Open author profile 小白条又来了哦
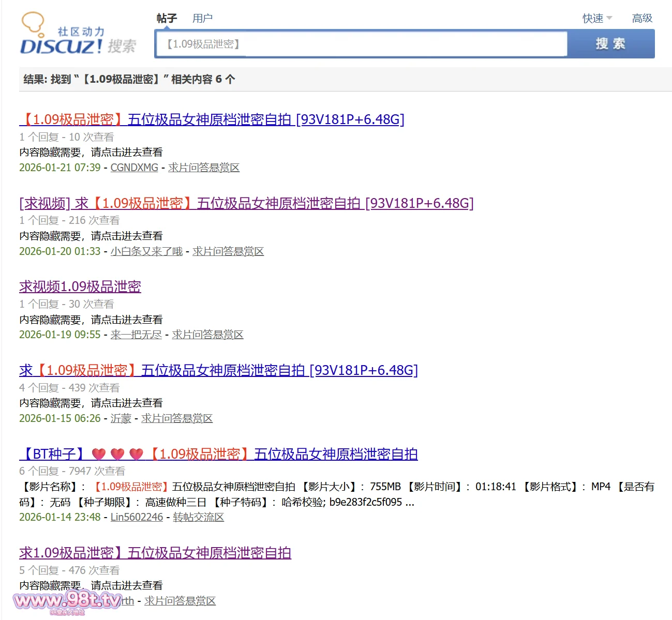This screenshot has height=620, width=672. [x=146, y=251]
